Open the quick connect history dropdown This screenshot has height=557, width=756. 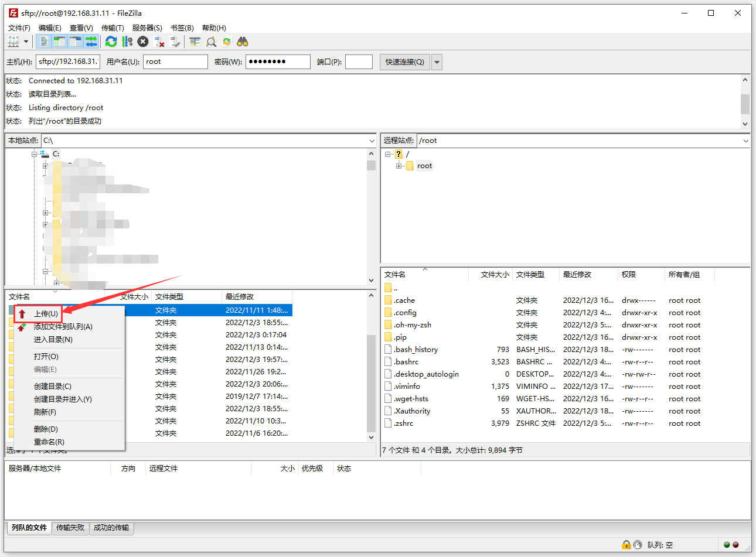coord(437,62)
